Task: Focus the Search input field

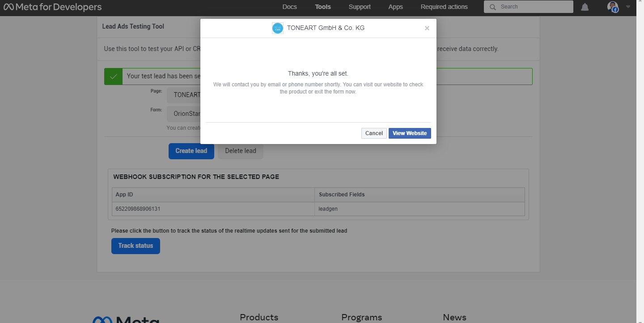Action: point(529,7)
